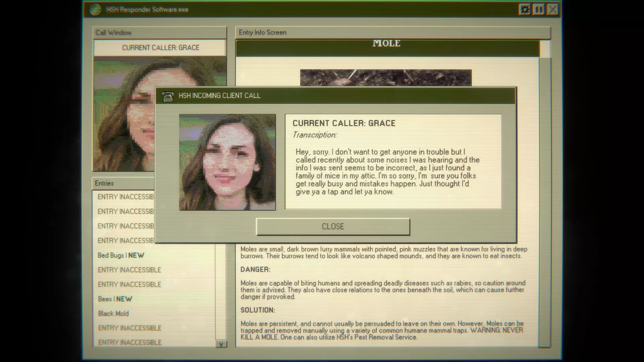Viewport: 644px width, 362px height.
Task: Click the HSH globe logo icon
Action: [x=95, y=10]
